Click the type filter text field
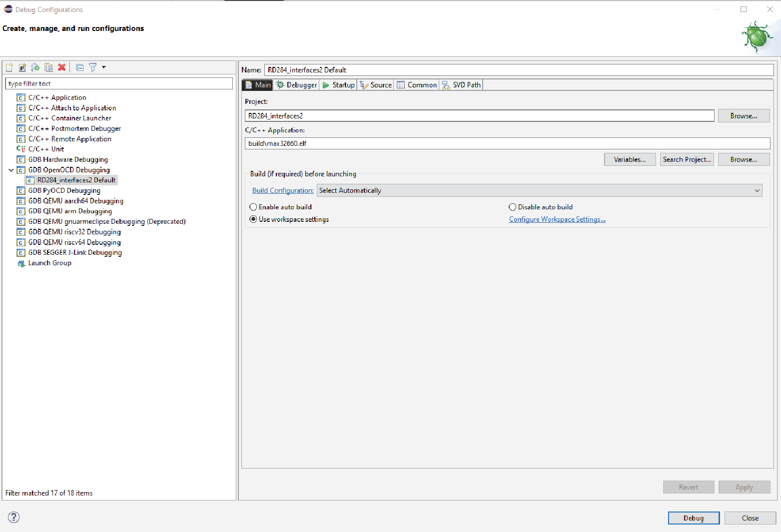The width and height of the screenshot is (781, 532). click(x=119, y=83)
